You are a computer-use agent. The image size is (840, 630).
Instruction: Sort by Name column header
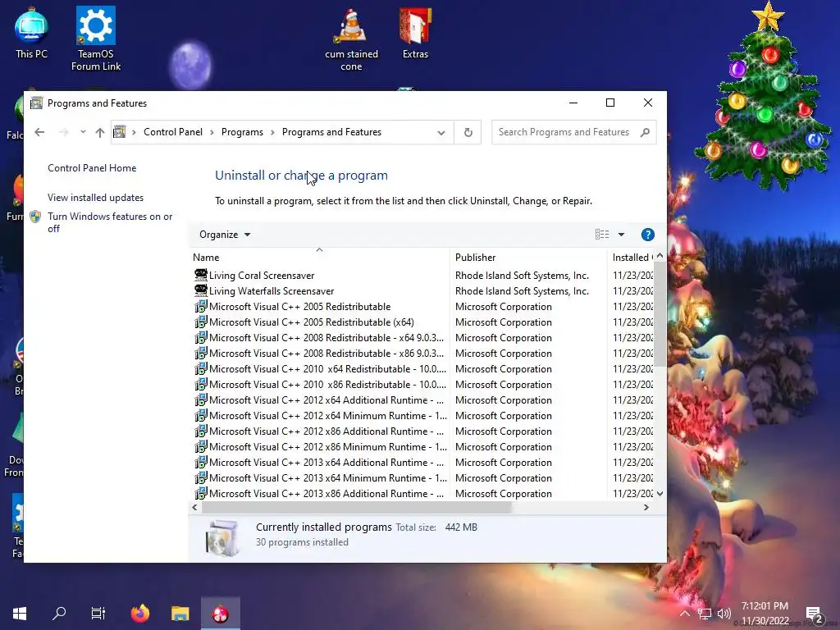click(319, 257)
